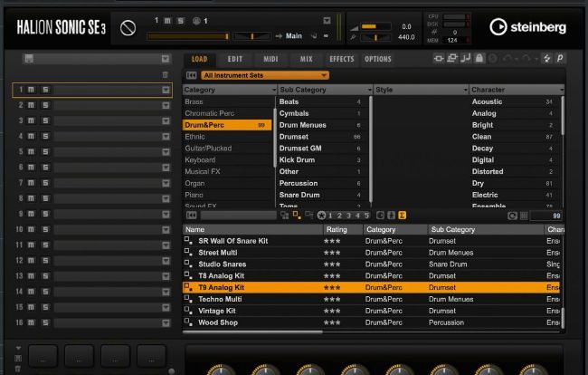
Task: Click reset filter icon beside All Instrument Sets
Action: point(191,75)
